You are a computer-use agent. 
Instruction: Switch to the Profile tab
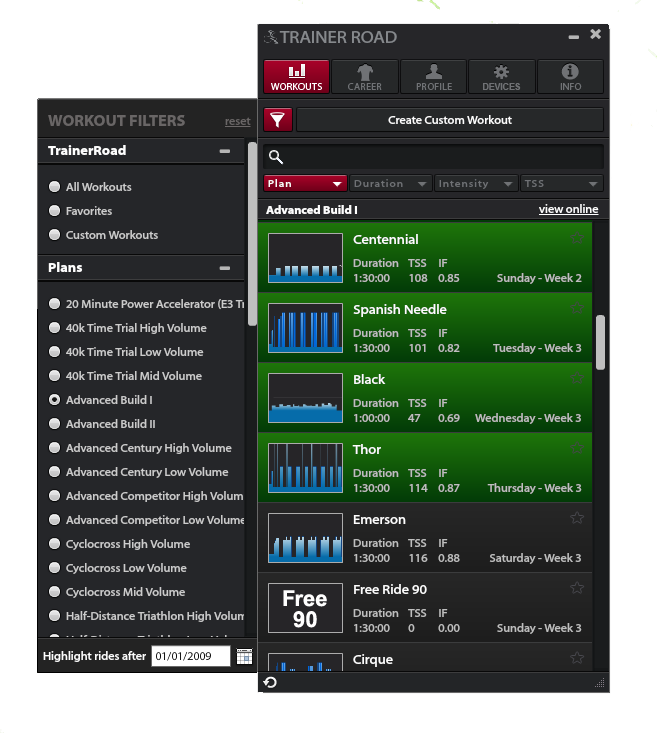click(x=433, y=77)
